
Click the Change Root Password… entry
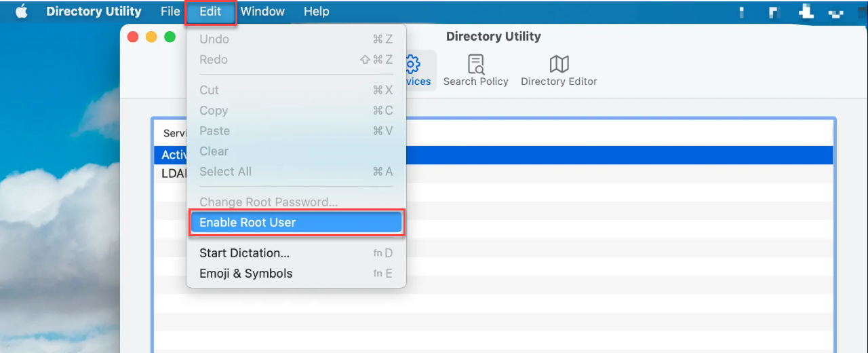click(x=296, y=202)
